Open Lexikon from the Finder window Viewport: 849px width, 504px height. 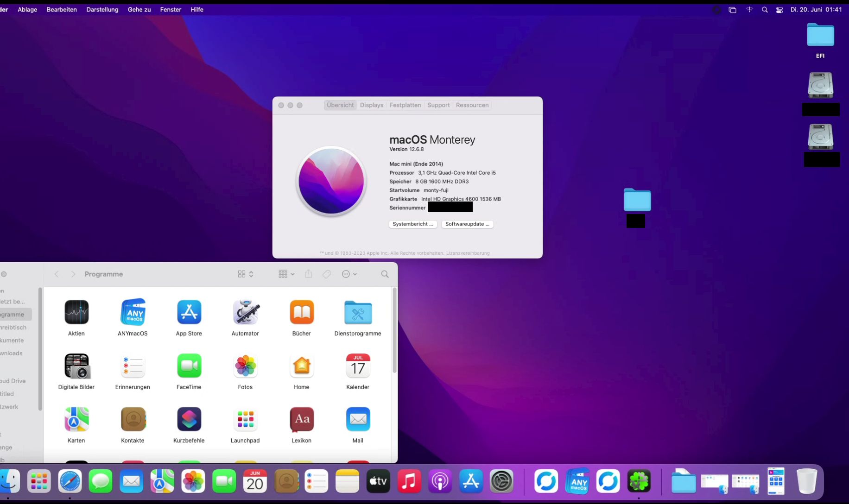click(x=301, y=419)
